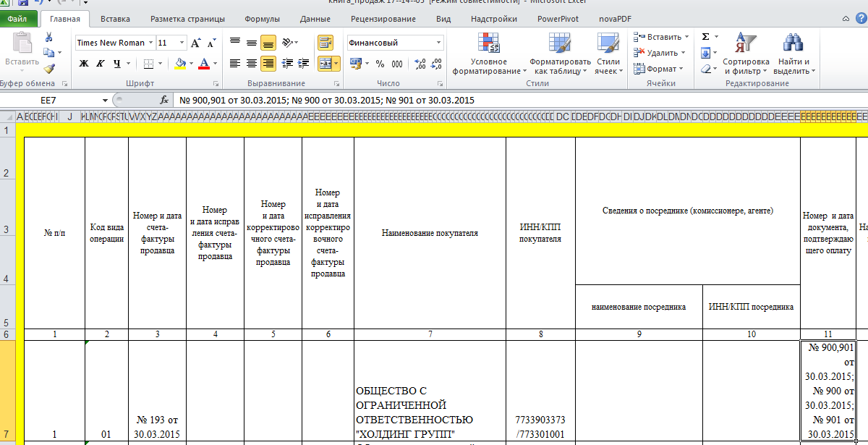This screenshot has height=445, width=868.
Task: Open Условное форматирование menu
Action: 489,54
